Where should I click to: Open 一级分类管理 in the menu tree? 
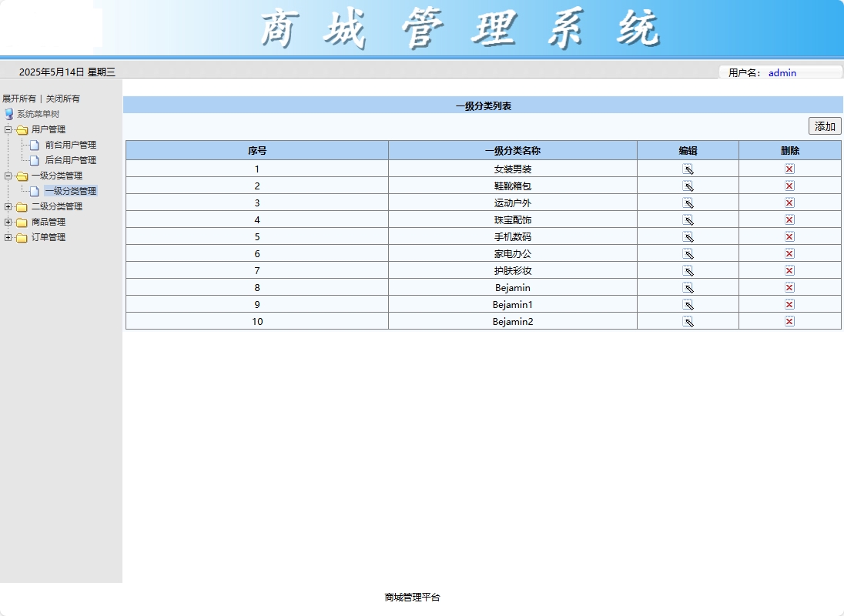(72, 191)
